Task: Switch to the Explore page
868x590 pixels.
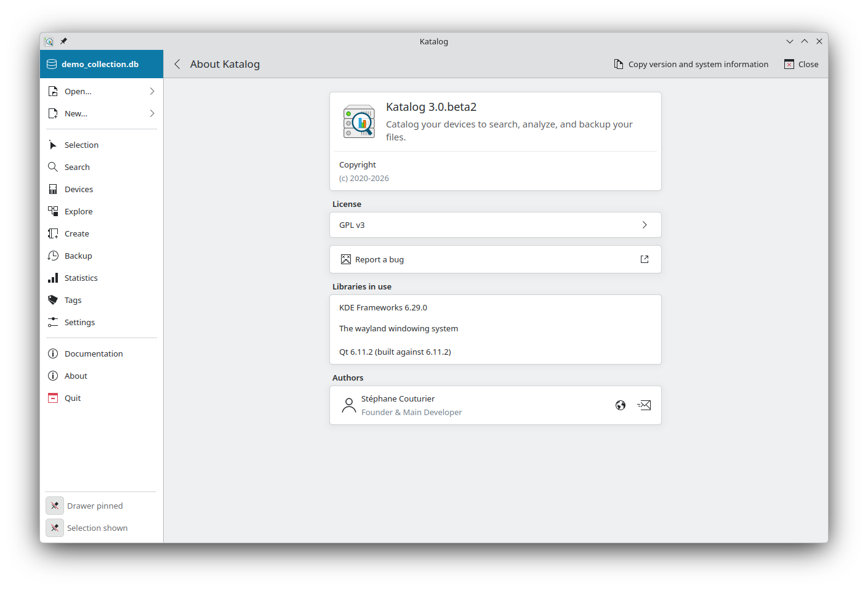Action: (102, 211)
